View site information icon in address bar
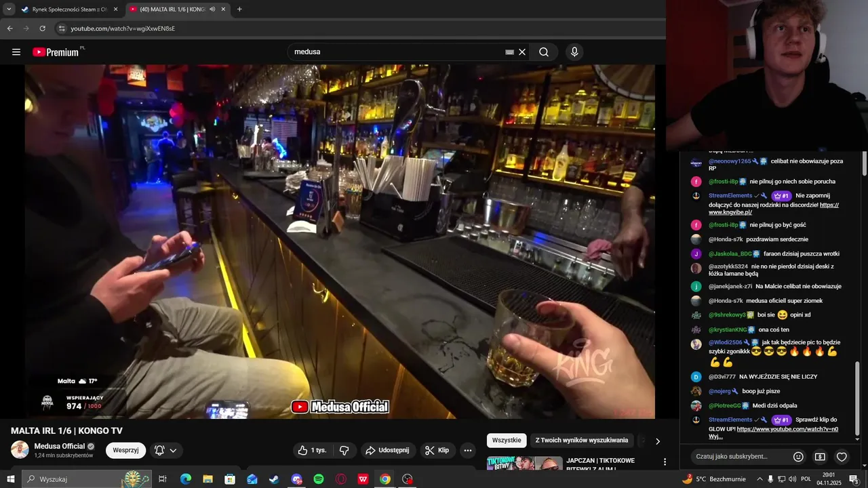Viewport: 868px width, 488px height. [x=62, y=28]
